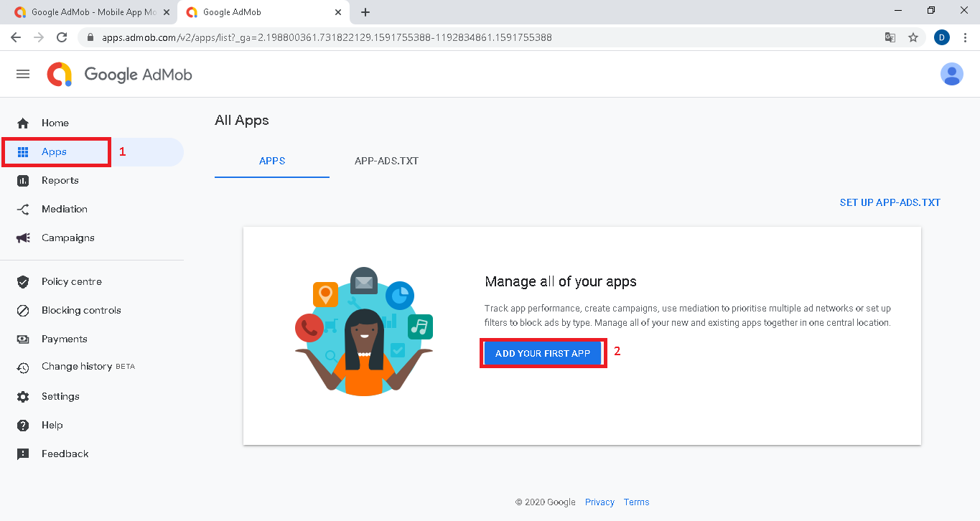
Task: Click the Policy centre shield icon
Action: pos(23,281)
